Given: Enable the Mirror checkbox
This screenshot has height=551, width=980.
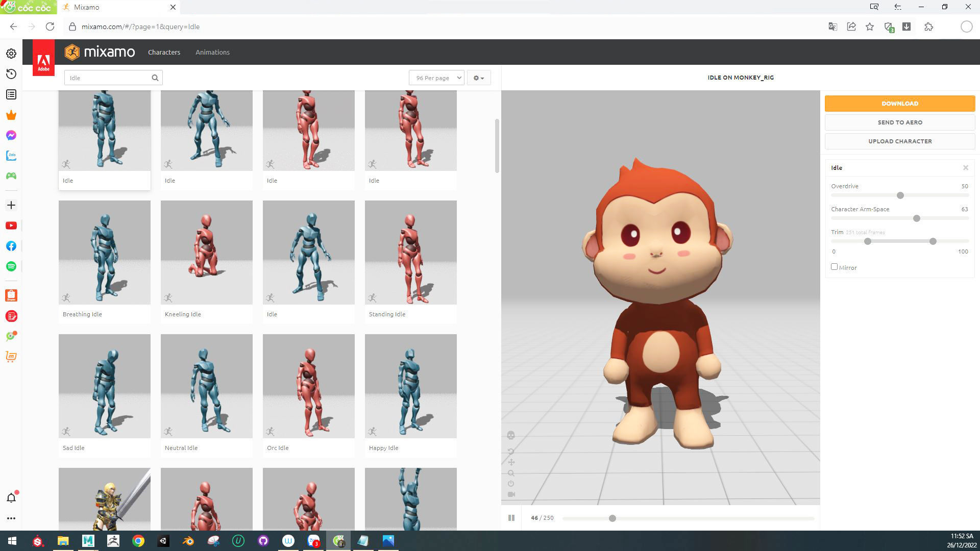Looking at the screenshot, I should click(x=834, y=267).
